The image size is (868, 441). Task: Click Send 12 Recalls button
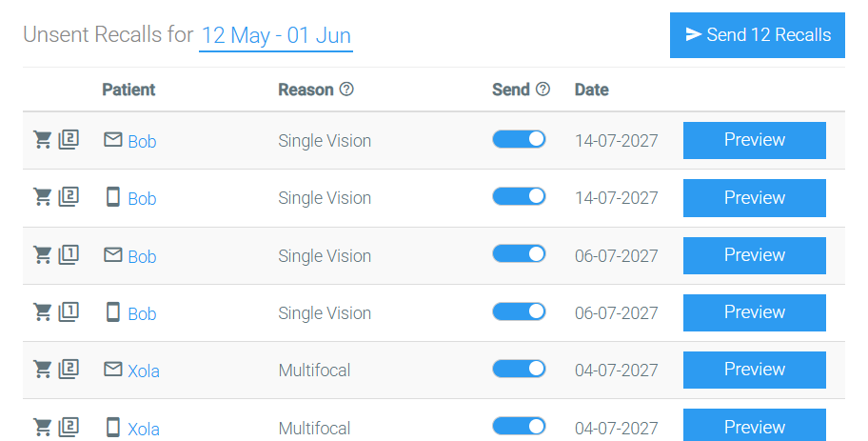tap(758, 35)
